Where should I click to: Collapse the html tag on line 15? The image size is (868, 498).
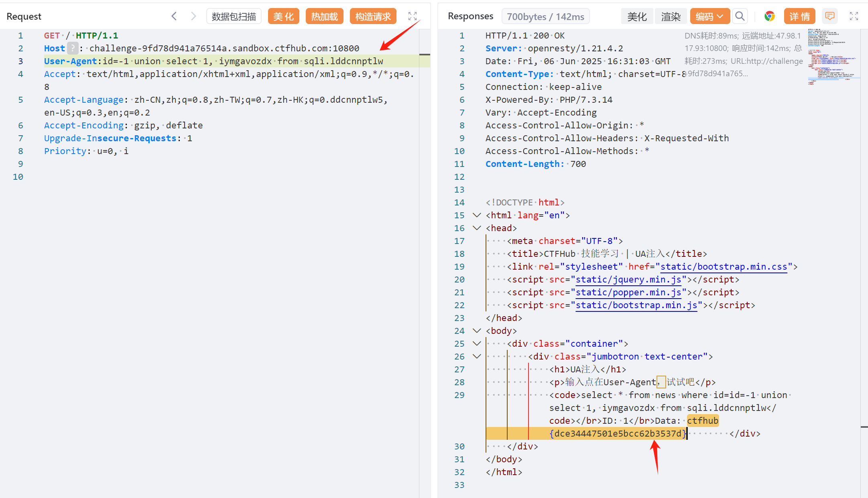click(x=477, y=215)
